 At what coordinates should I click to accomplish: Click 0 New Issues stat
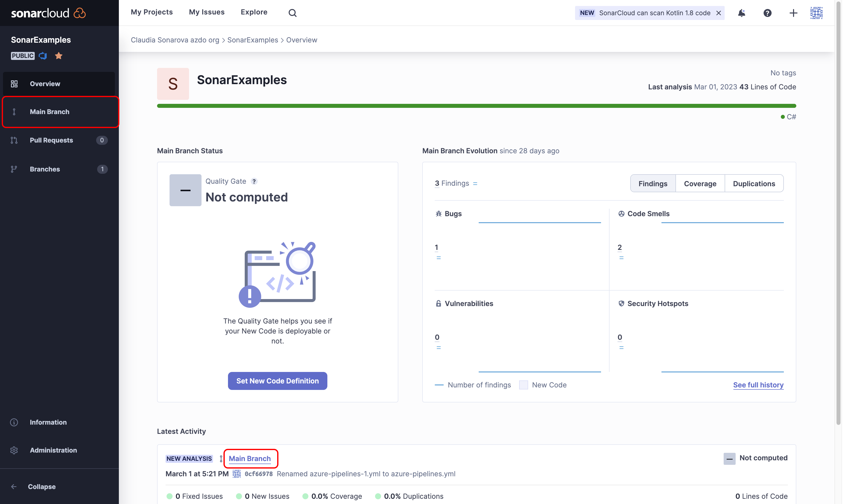pos(262,496)
